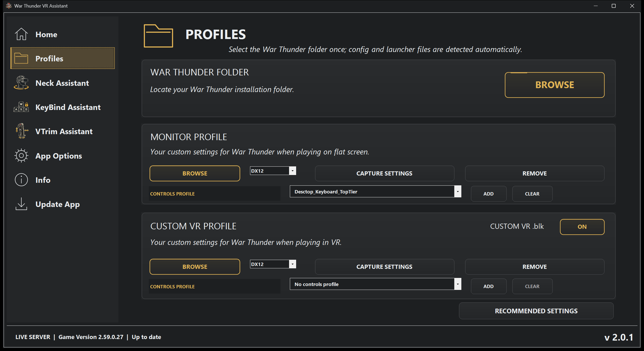Viewport: 644px width, 351px height.
Task: Minimize the War Thunder VR Assistant window
Action: [x=596, y=6]
